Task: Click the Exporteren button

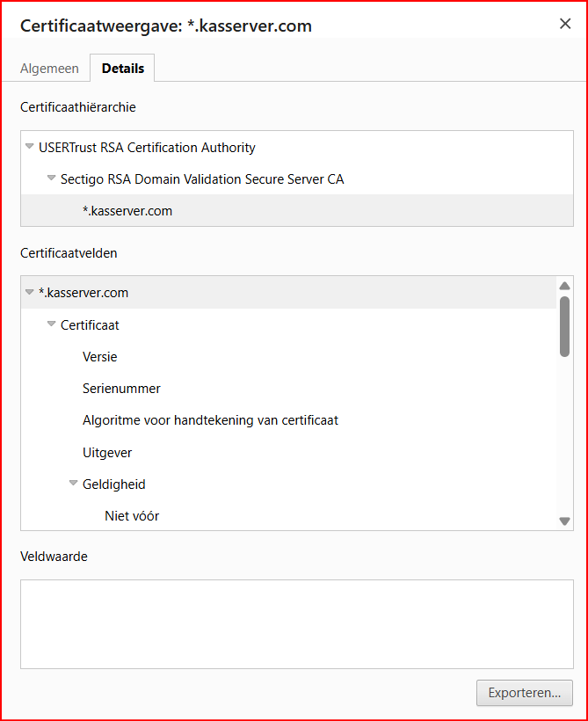Action: (x=524, y=692)
